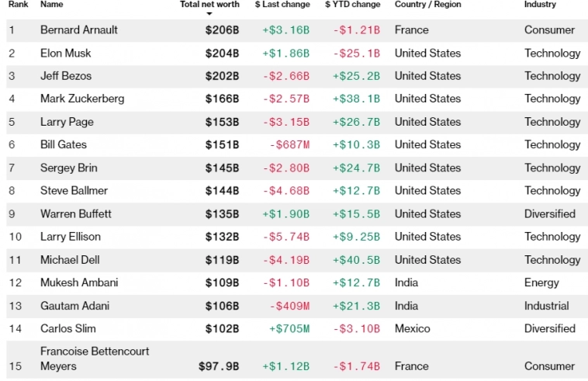
Task: Select the Jeff Bezos name link
Action: pyautogui.click(x=66, y=76)
